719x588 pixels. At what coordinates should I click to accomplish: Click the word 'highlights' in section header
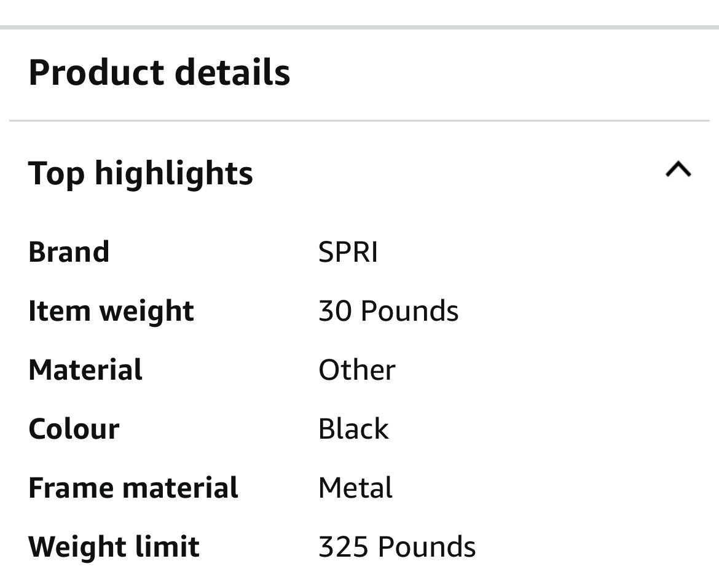[173, 173]
